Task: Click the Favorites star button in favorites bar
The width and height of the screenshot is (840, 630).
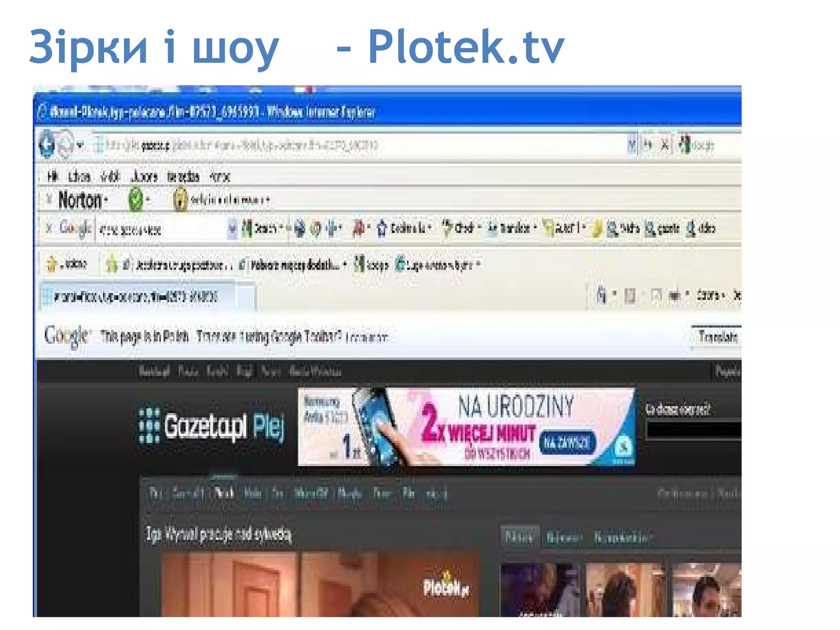Action: [66, 264]
